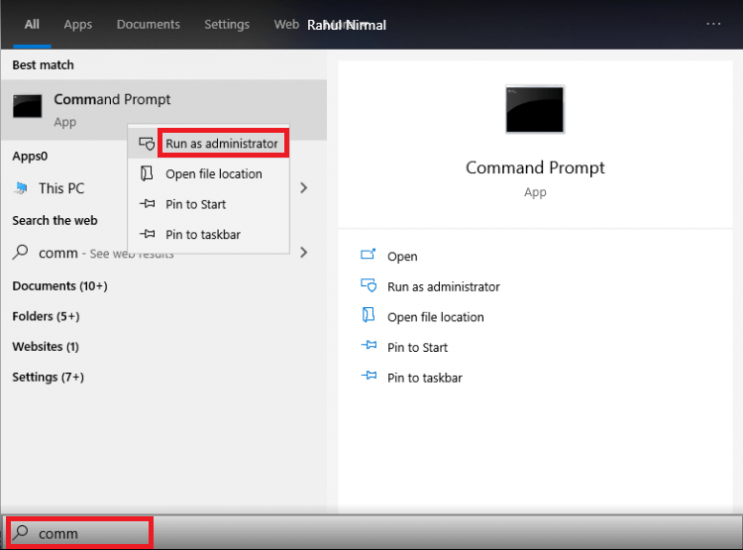
Task: Click the magnifier icon beside comm web result
Action: pos(20,252)
